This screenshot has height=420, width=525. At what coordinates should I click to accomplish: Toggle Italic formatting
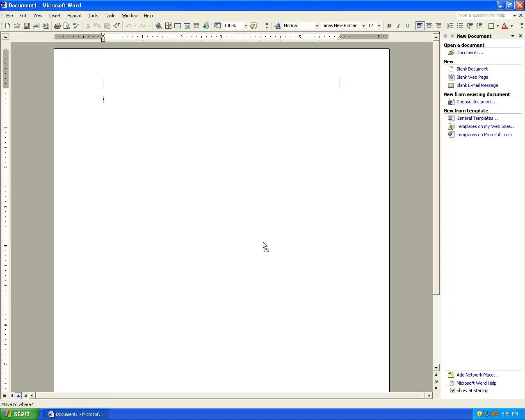pyautogui.click(x=398, y=26)
